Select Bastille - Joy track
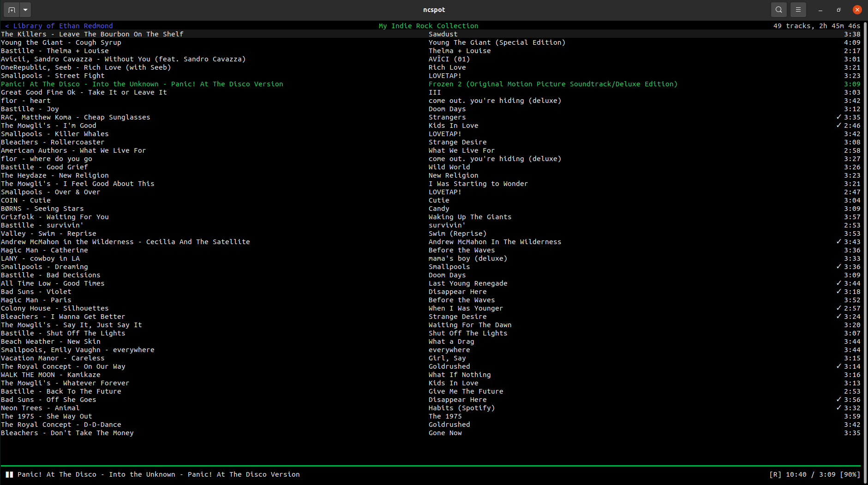The width and height of the screenshot is (868, 485). click(431, 109)
